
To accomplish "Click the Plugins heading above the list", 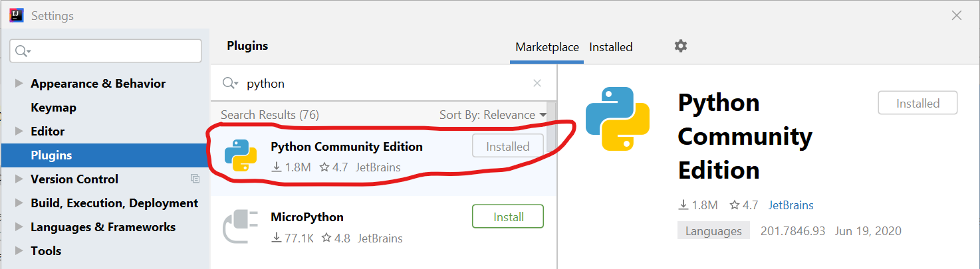I will (x=247, y=46).
